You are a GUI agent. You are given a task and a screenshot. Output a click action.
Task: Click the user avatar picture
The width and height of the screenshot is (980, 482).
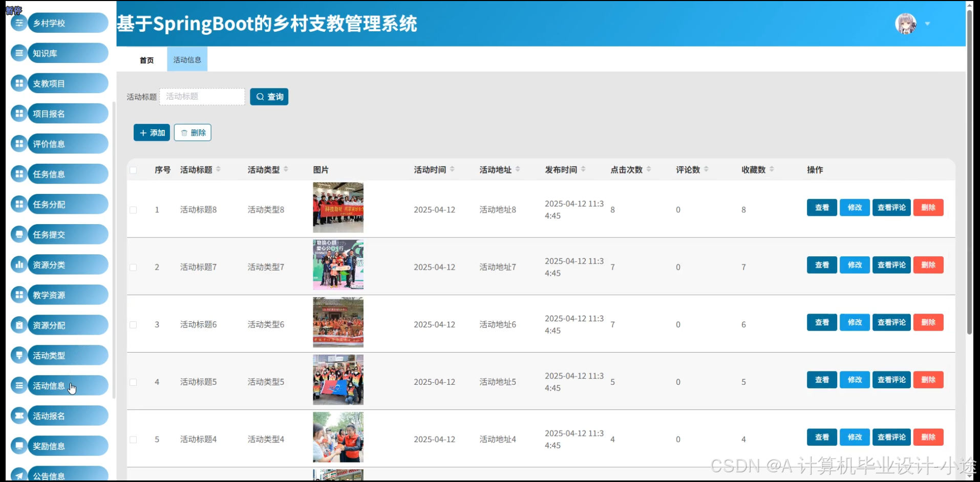click(x=906, y=24)
